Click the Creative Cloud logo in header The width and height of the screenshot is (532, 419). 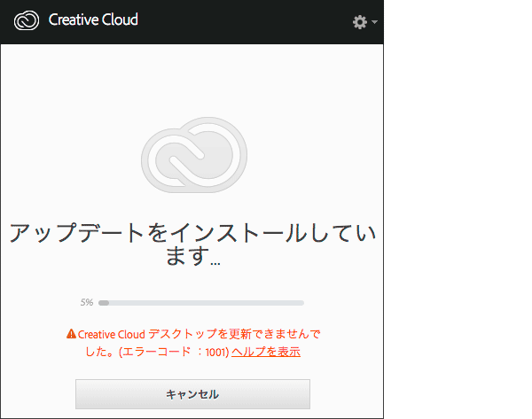25,20
